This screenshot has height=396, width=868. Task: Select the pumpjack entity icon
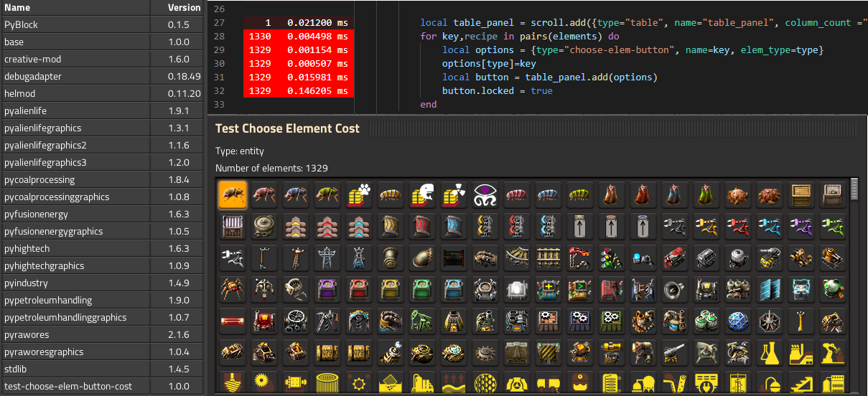click(x=421, y=320)
